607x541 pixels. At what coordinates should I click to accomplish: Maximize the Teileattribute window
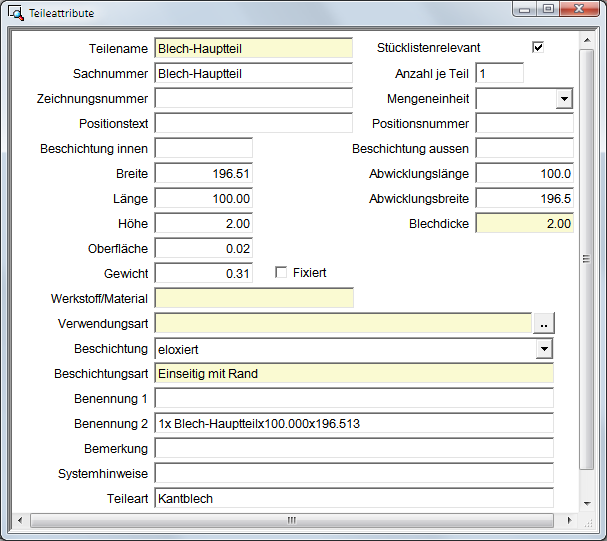(548, 10)
